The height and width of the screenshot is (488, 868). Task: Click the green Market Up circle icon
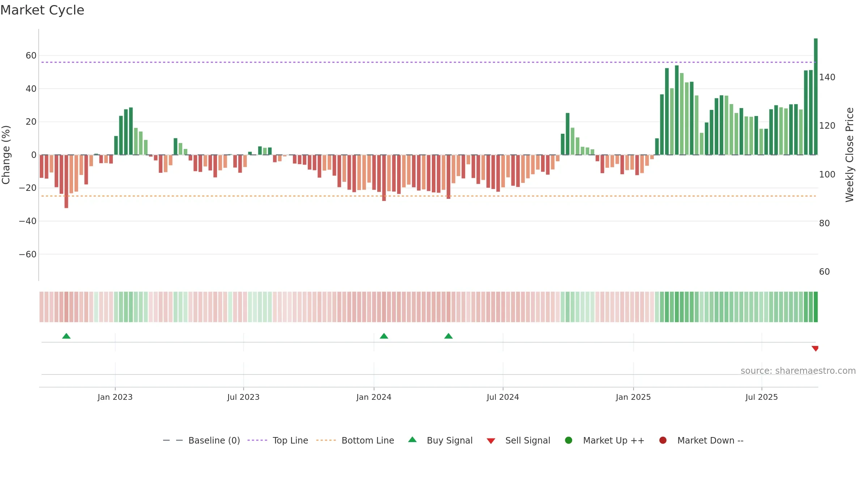569,440
